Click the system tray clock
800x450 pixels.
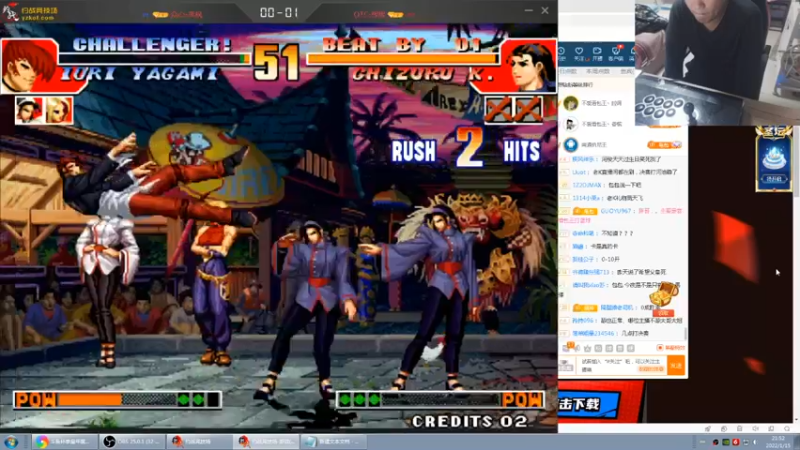coord(778,442)
